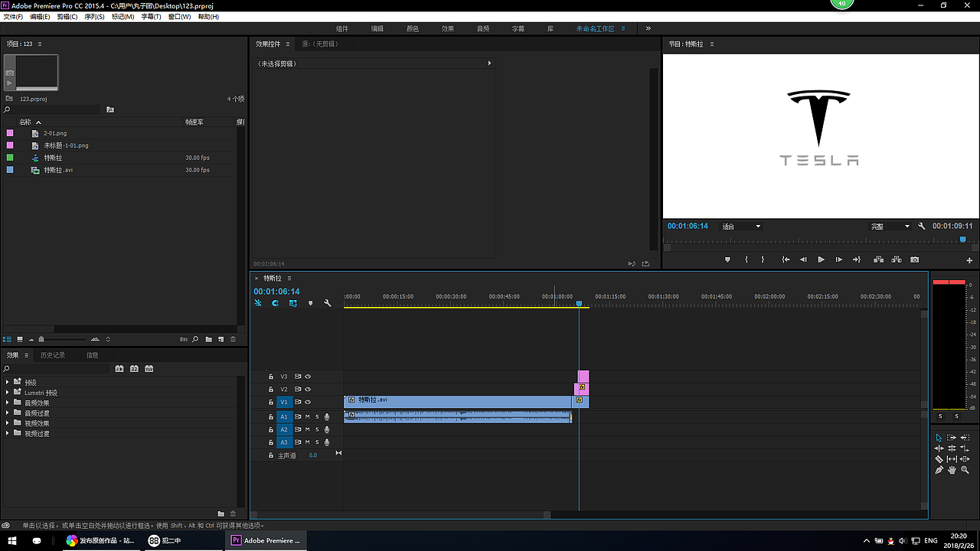Screen dimensions: 980x551
Task: Click the Lift button in program monitor
Action: point(878,259)
